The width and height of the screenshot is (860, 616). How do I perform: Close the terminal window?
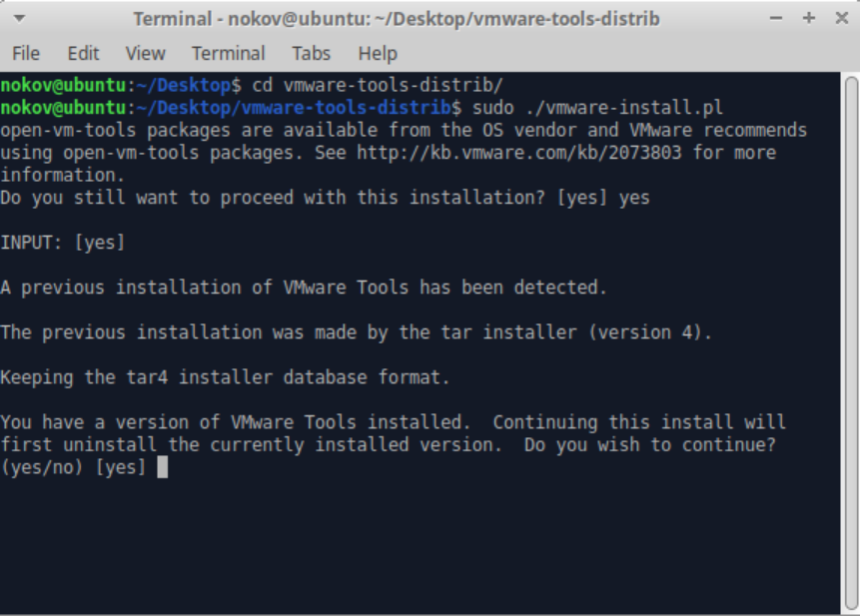pyautogui.click(x=842, y=18)
